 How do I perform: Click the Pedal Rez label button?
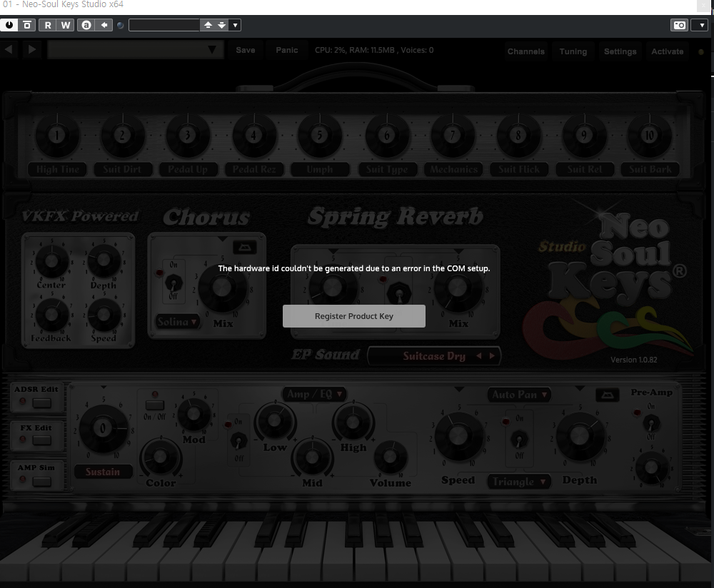[x=254, y=169]
